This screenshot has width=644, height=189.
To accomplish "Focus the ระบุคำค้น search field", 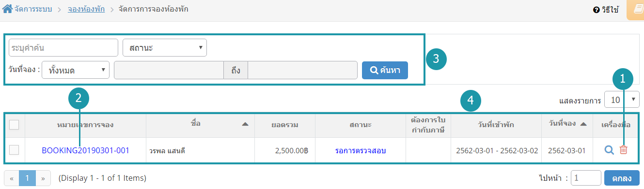I will (63, 48).
